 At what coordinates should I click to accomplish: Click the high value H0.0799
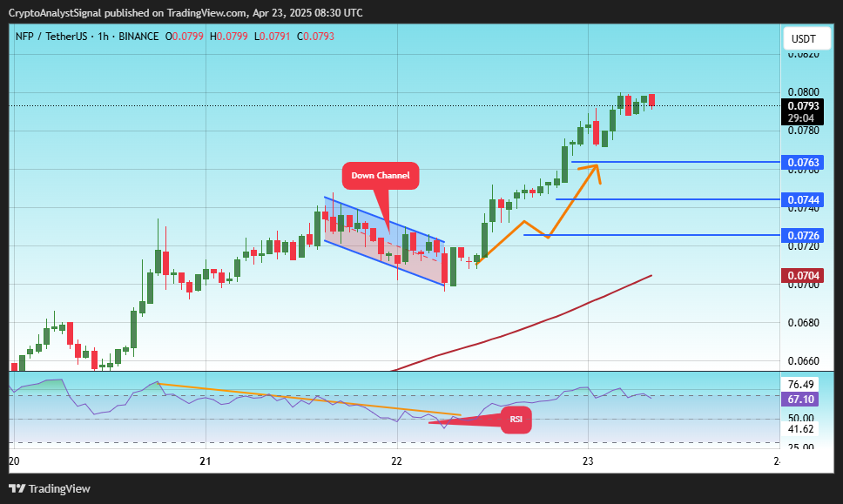[x=228, y=37]
